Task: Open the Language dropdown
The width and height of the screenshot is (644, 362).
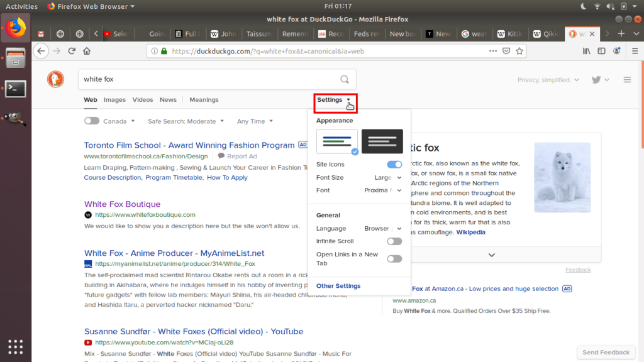Action: [x=383, y=228]
